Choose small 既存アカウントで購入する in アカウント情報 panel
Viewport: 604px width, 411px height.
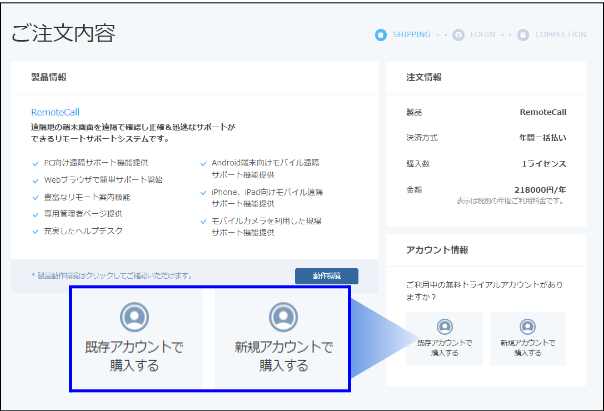(444, 338)
